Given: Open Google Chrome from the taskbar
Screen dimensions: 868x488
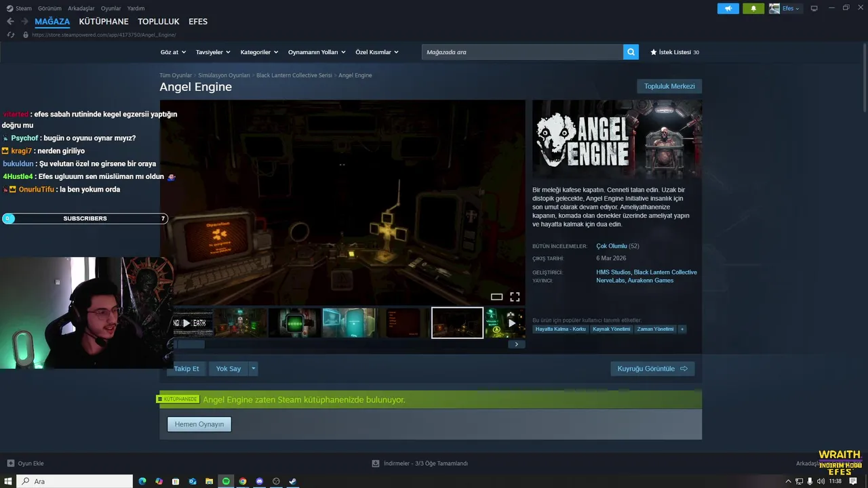Looking at the screenshot, I should [x=243, y=481].
